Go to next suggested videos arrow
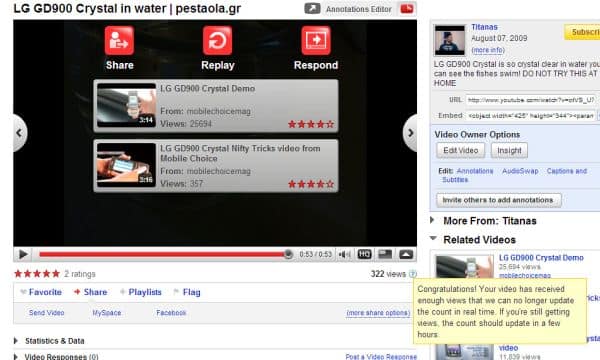Viewport: 600px width, 360px height. (x=410, y=133)
